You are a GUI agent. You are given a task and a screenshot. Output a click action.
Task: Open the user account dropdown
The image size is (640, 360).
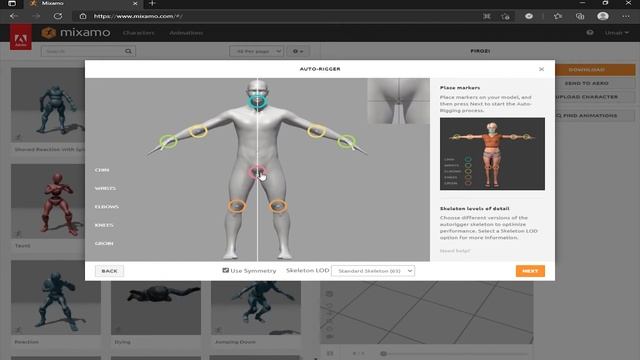617,33
